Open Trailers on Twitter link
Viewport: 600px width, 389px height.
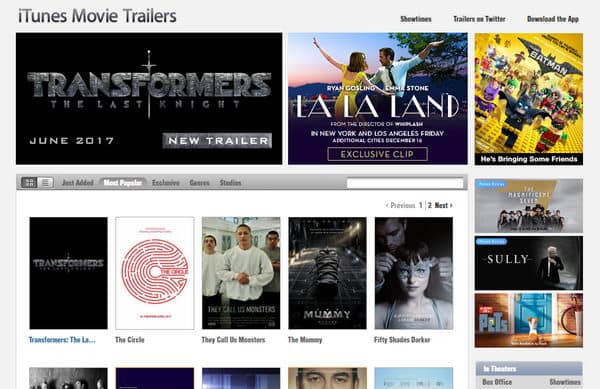(479, 19)
